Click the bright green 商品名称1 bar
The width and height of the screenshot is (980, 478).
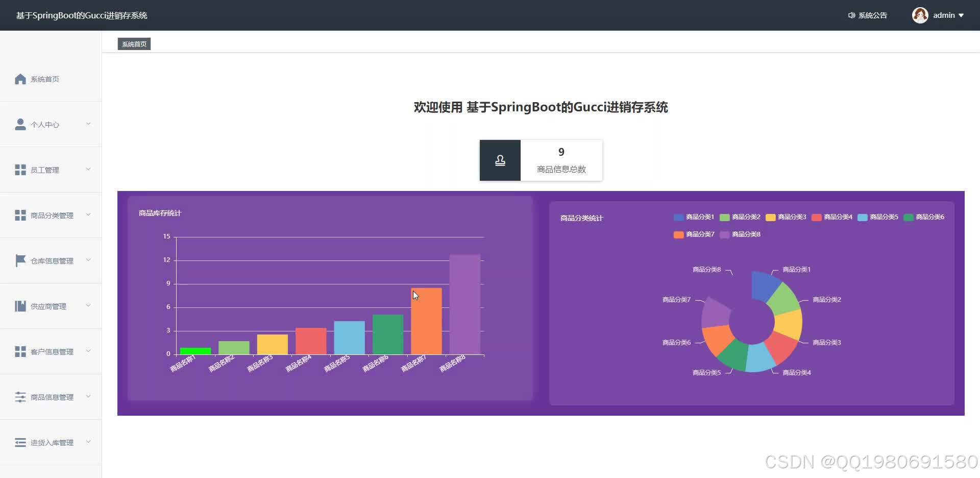click(x=195, y=351)
